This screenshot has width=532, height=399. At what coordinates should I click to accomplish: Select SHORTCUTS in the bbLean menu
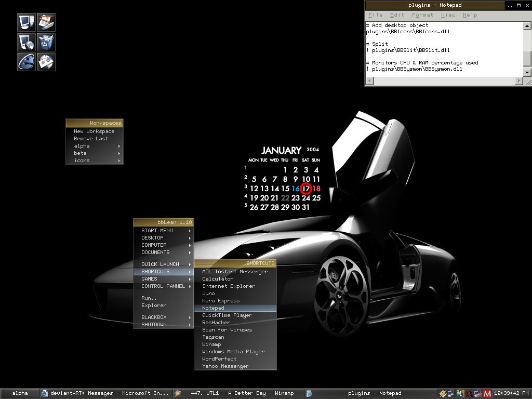[x=164, y=272]
